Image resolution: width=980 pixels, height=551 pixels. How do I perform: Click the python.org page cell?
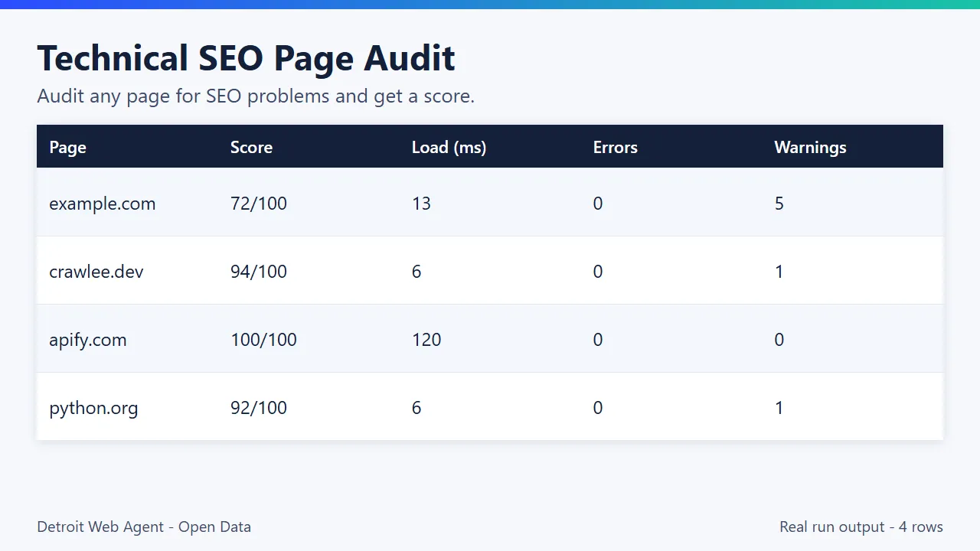click(93, 408)
